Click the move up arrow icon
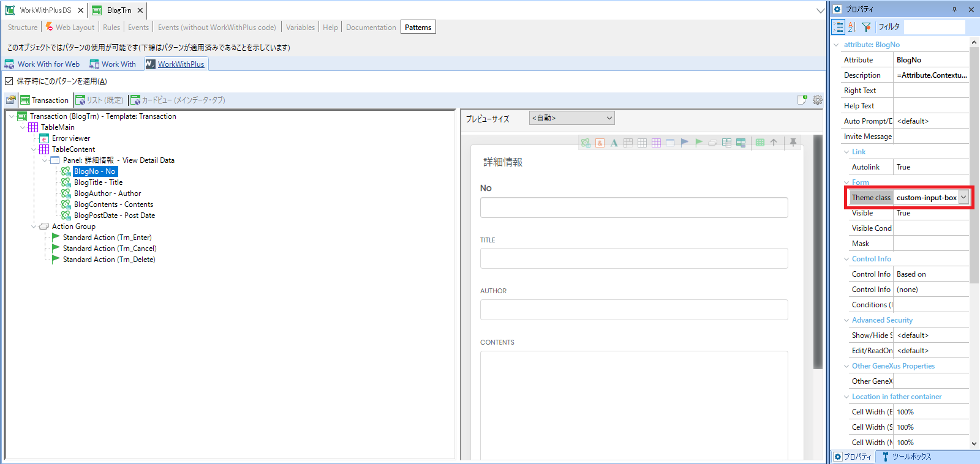The width and height of the screenshot is (980, 464). (774, 143)
